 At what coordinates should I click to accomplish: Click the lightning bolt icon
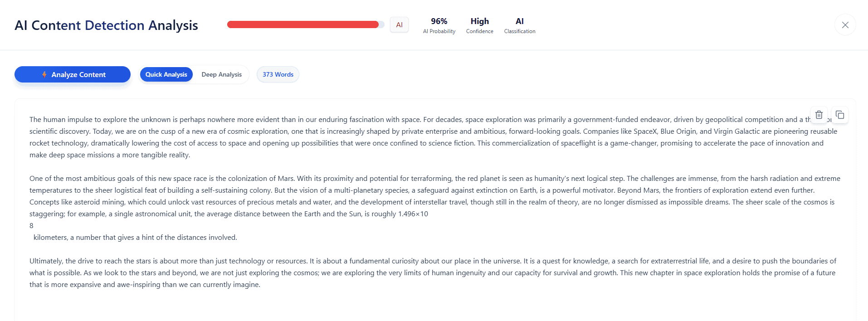point(44,74)
